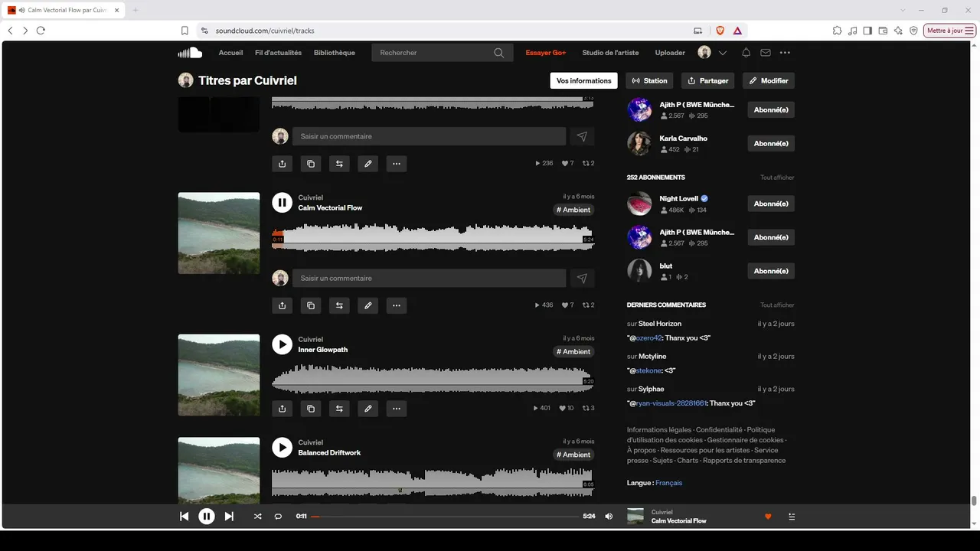
Task: Pause playback in bottom player bar
Action: (x=207, y=517)
